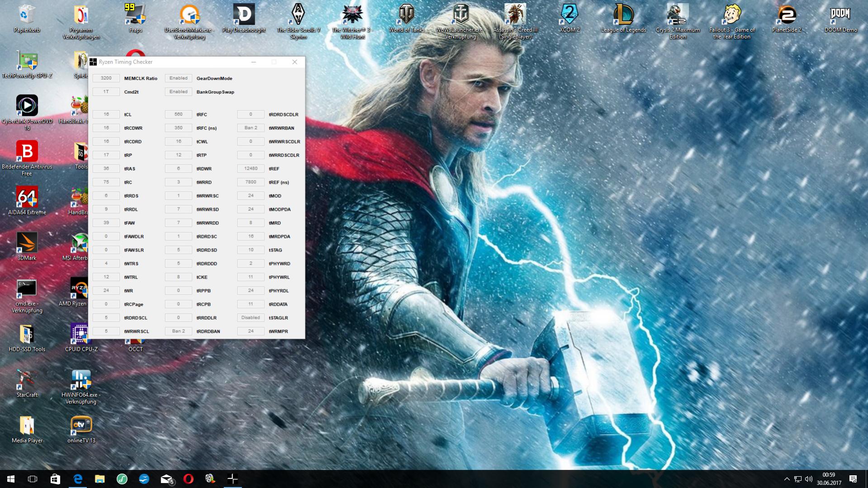Open Windows Store from taskbar
The width and height of the screenshot is (868, 488).
[x=55, y=479]
